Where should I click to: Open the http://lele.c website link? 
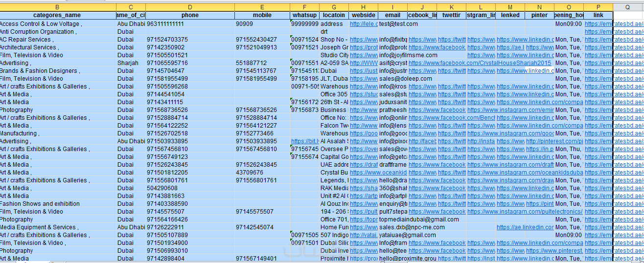[x=364, y=24]
